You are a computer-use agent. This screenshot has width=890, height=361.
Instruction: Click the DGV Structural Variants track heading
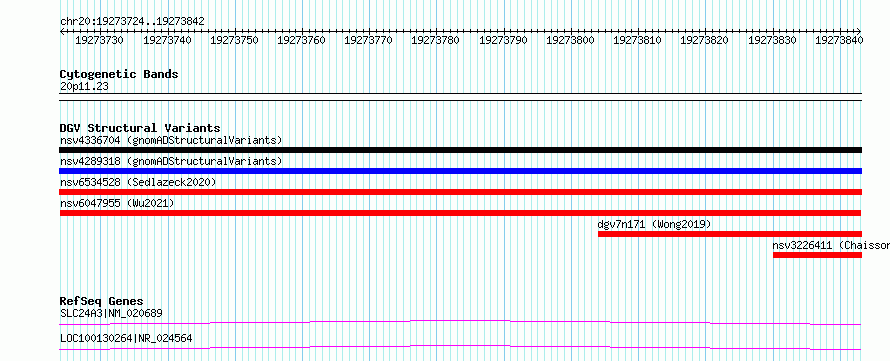[140, 128]
